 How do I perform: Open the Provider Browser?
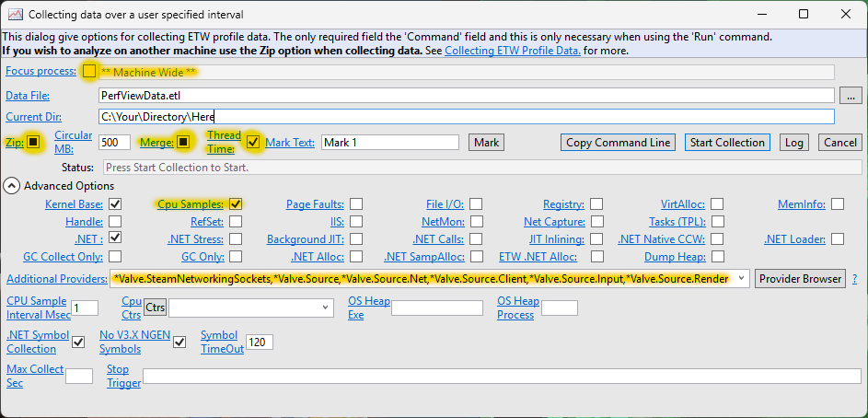(800, 278)
